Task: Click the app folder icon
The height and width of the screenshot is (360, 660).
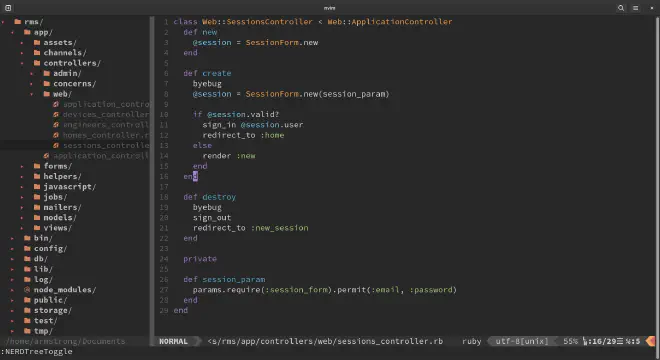Action: [x=27, y=32]
